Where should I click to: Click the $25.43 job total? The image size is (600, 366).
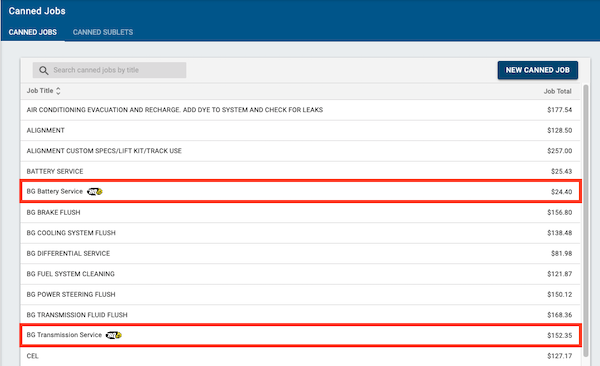[x=561, y=172]
